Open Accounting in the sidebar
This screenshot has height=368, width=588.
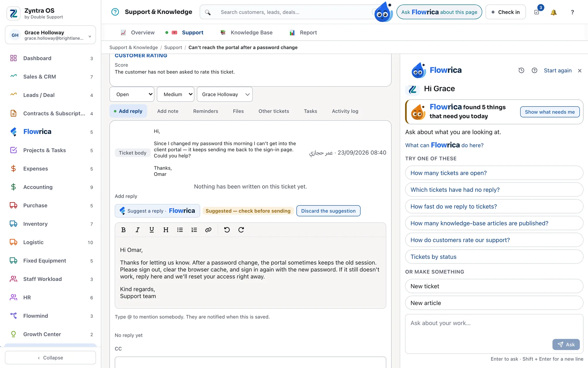tap(50, 187)
